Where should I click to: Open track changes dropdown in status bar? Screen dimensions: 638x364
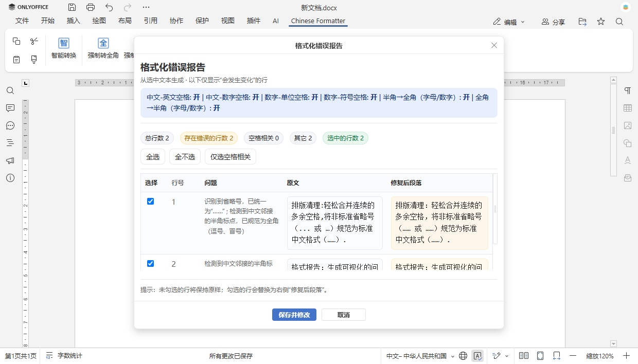tap(500, 356)
